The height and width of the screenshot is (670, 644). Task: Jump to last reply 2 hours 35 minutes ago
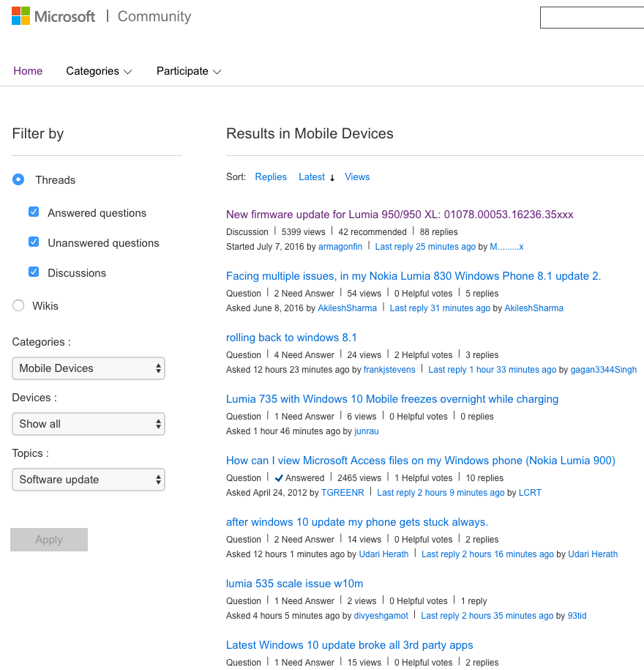[487, 616]
